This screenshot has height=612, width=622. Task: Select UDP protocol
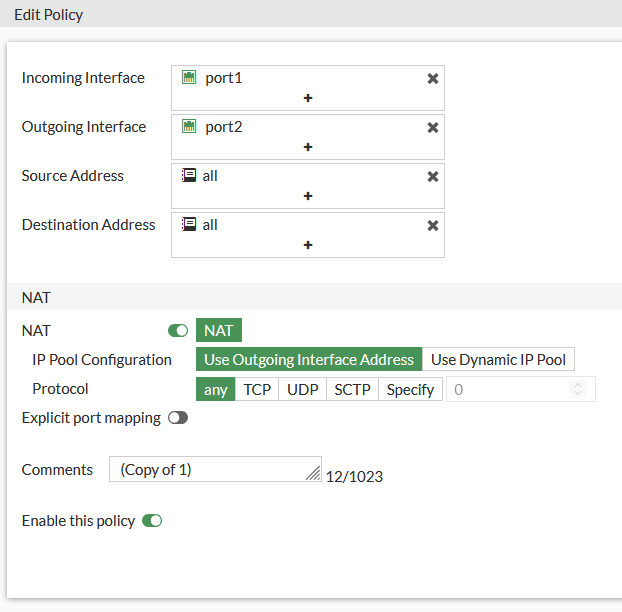click(x=302, y=390)
